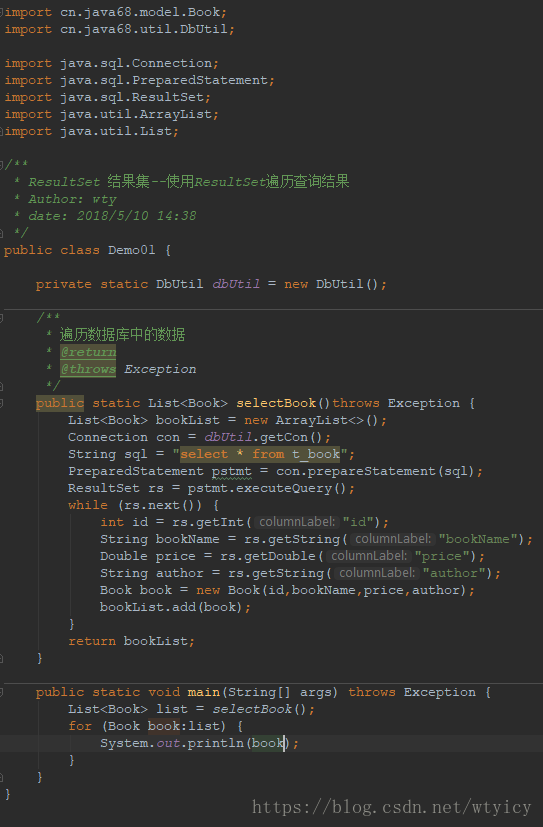The height and width of the screenshot is (827, 543).
Task: Click 'new Book(id,bookName,price,author)' constructor call
Action: pos(332,590)
